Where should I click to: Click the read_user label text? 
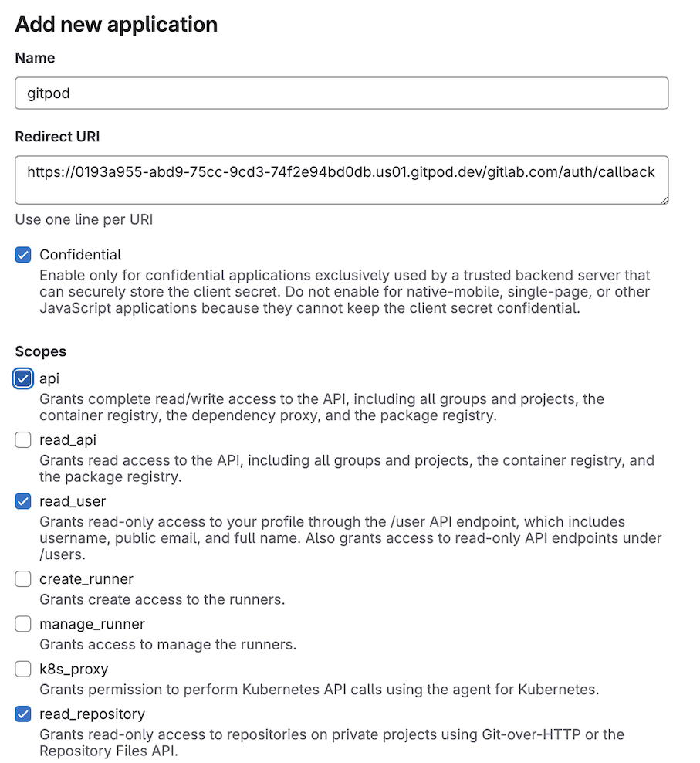[73, 501]
